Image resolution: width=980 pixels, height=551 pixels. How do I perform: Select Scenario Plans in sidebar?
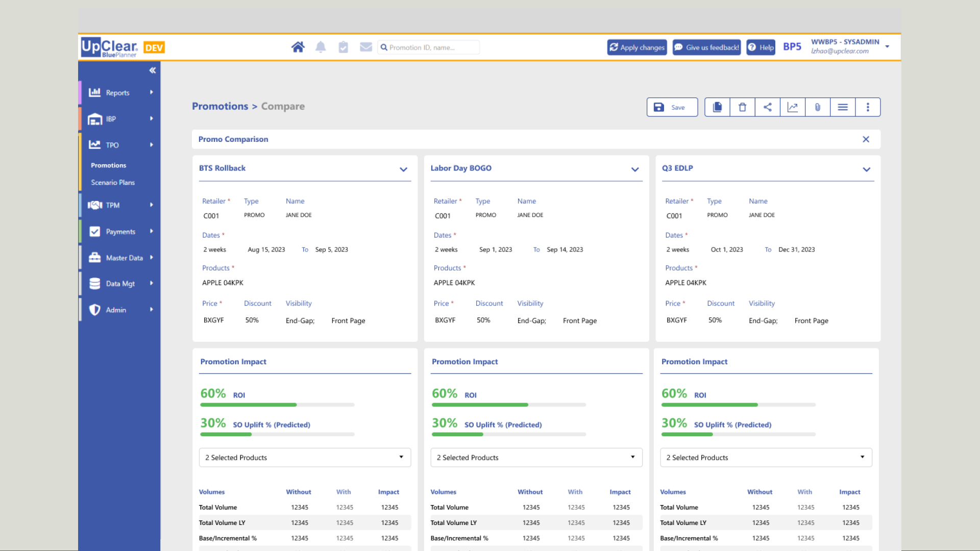pos(113,182)
